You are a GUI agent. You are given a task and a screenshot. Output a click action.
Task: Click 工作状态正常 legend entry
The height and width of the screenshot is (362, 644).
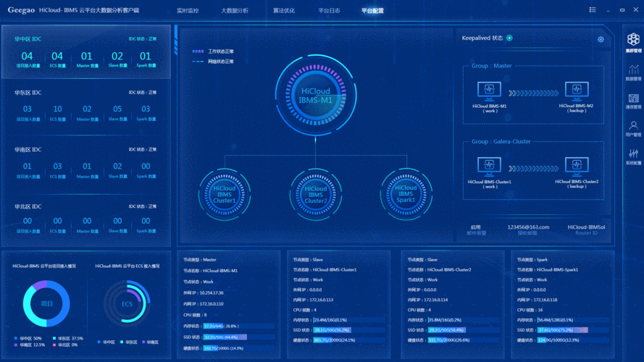(x=213, y=51)
